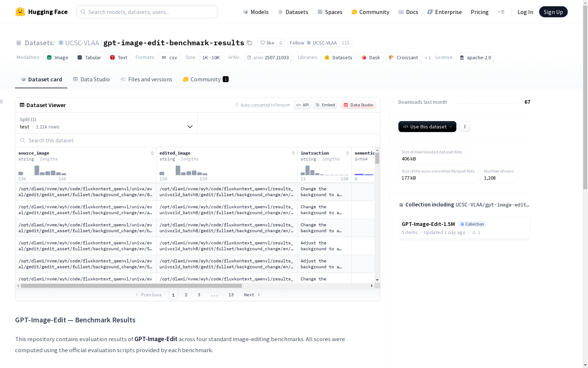Open Community in the top navigation
The height and width of the screenshot is (368, 588).
(370, 12)
